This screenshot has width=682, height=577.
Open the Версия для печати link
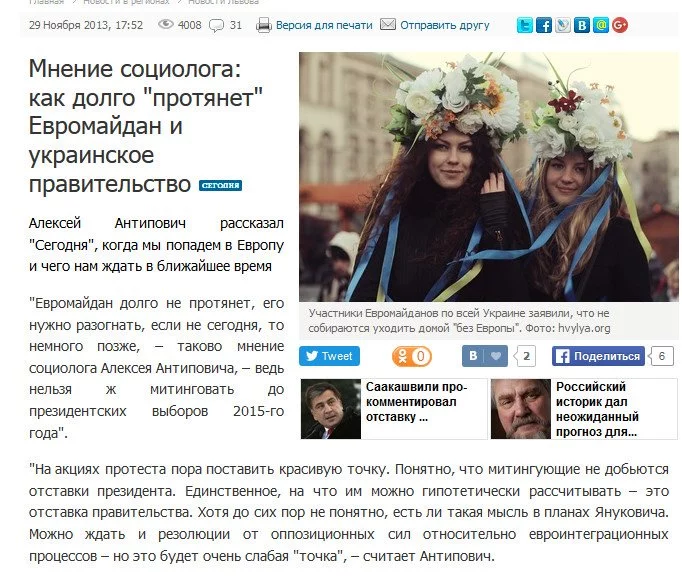pos(324,25)
